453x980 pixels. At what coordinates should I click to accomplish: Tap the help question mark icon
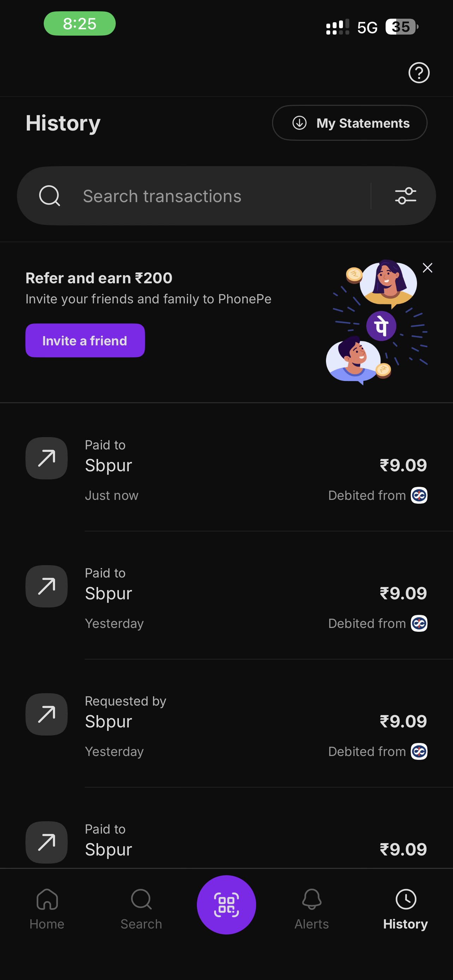(419, 73)
